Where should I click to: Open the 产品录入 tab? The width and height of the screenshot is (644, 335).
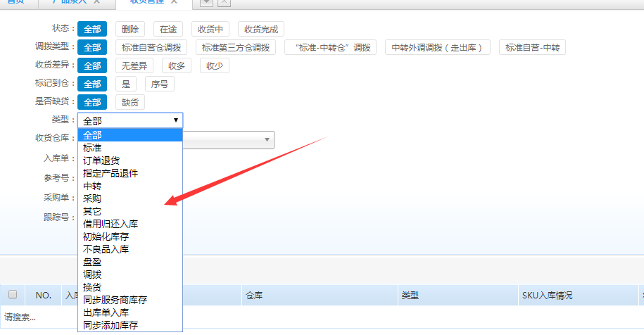70,2
